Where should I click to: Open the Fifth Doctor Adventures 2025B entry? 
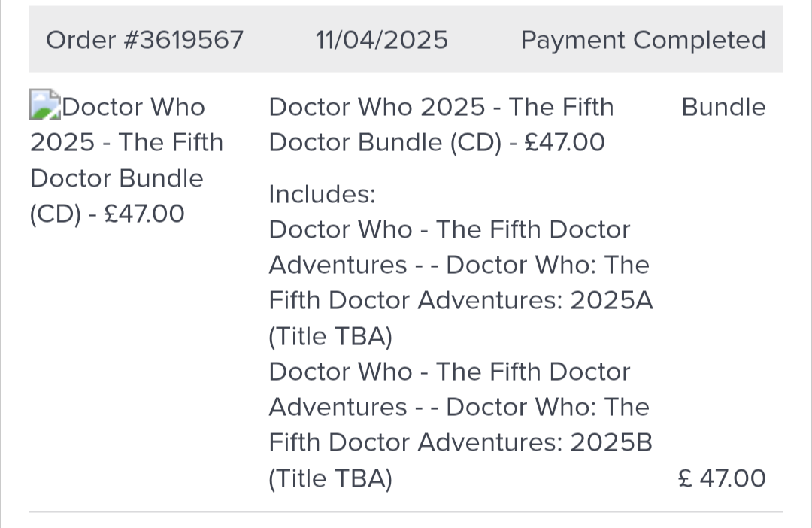point(460,425)
